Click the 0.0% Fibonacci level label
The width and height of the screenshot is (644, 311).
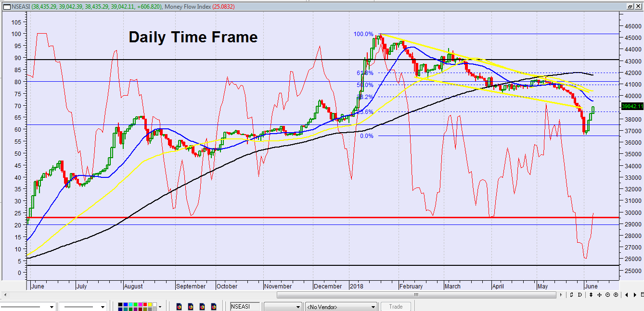(367, 136)
